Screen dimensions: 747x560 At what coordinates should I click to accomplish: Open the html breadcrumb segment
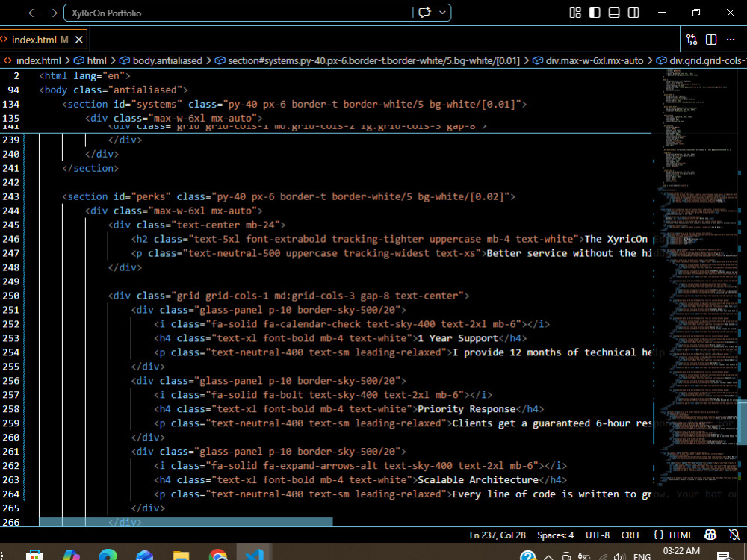96,60
